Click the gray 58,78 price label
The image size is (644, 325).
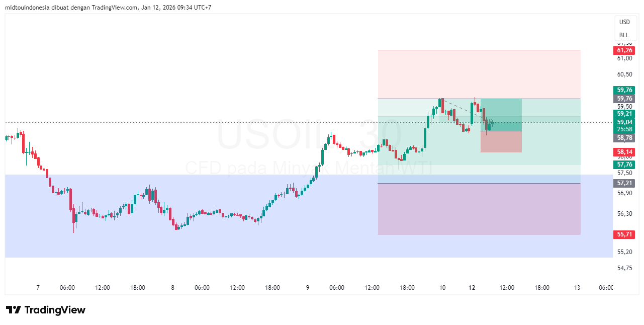[624, 137]
